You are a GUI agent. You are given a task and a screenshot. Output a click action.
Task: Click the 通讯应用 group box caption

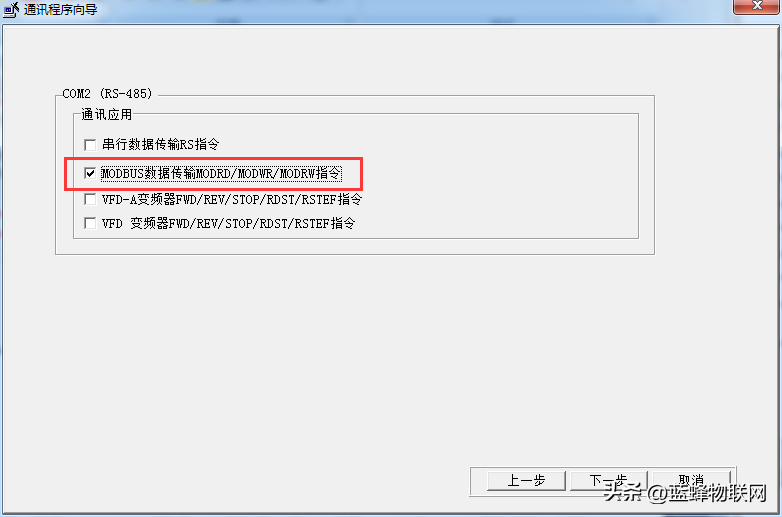(107, 115)
